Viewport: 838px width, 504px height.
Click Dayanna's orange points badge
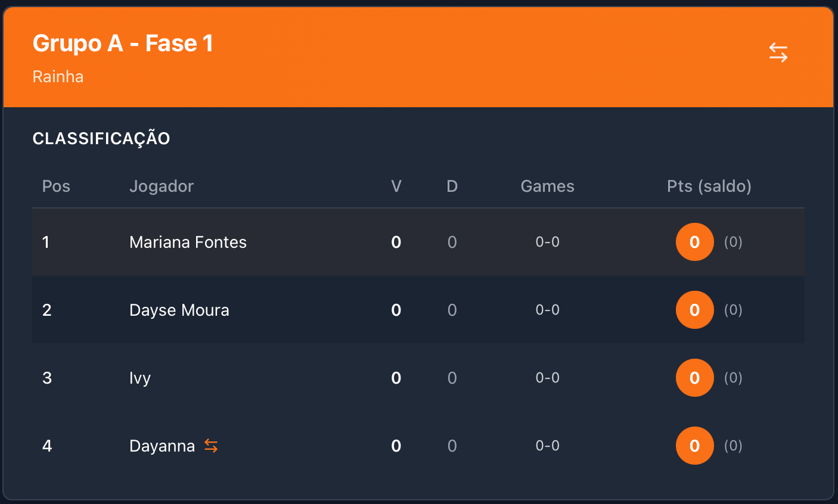point(694,446)
